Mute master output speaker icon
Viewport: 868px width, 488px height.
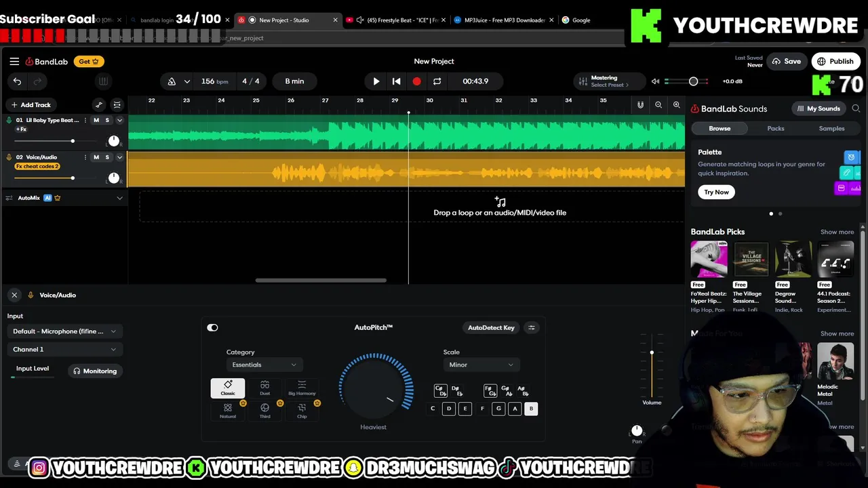click(655, 81)
